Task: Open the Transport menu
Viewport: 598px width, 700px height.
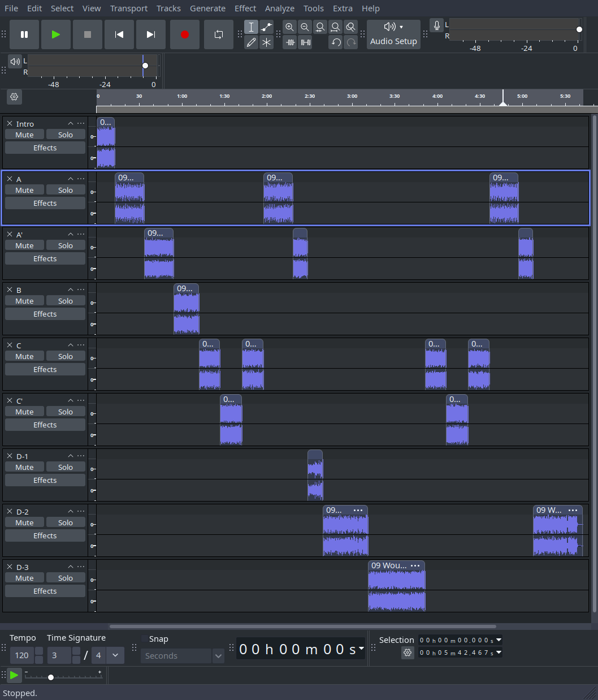Action: [129, 8]
